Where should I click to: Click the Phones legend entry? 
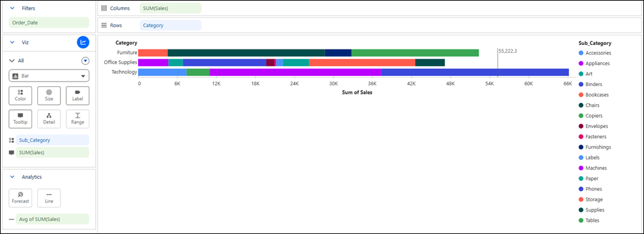[590, 189]
